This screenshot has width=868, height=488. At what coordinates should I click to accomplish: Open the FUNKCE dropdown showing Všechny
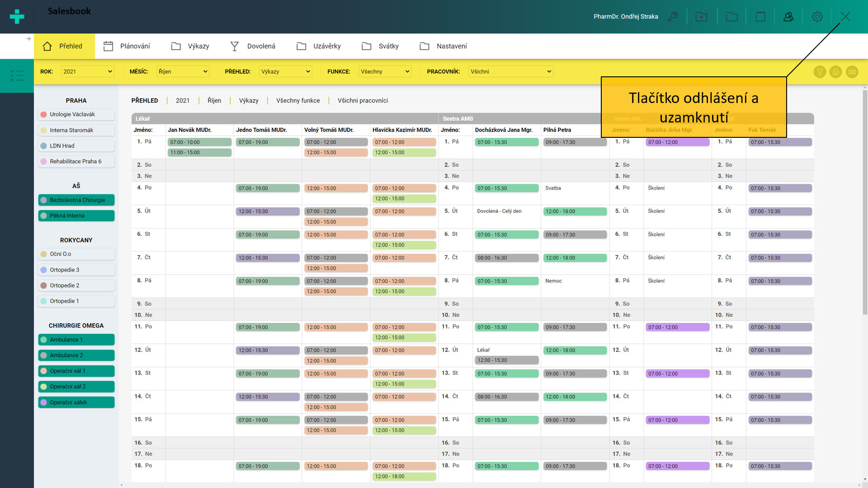click(x=385, y=71)
